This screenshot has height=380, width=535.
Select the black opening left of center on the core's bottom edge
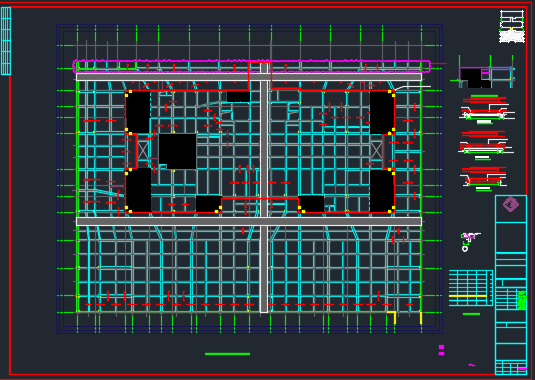coord(209,204)
